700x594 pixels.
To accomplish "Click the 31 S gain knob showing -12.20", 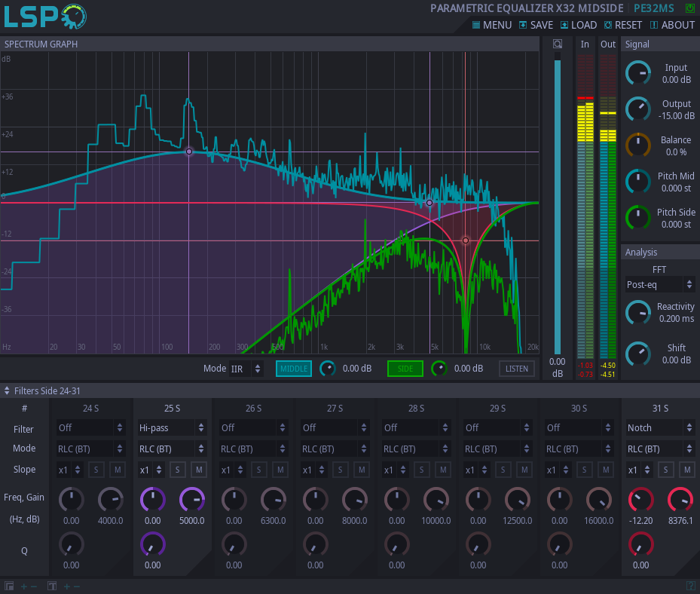I will 641,500.
